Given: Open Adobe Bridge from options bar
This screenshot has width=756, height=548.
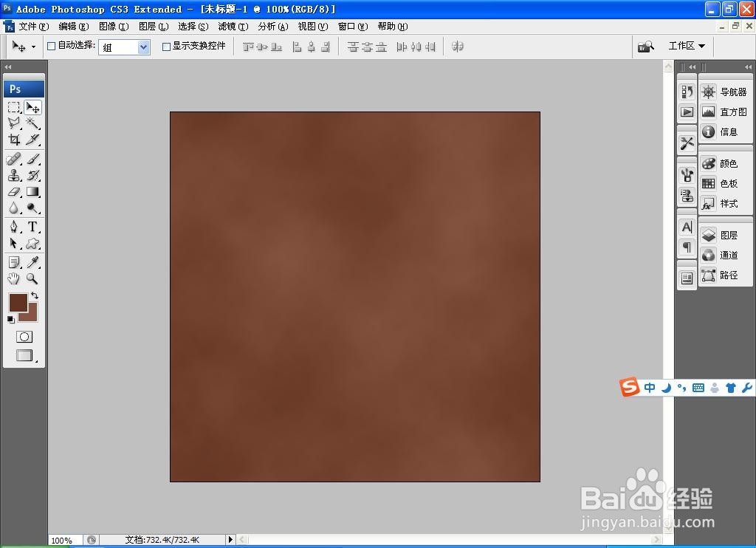Looking at the screenshot, I should [645, 47].
